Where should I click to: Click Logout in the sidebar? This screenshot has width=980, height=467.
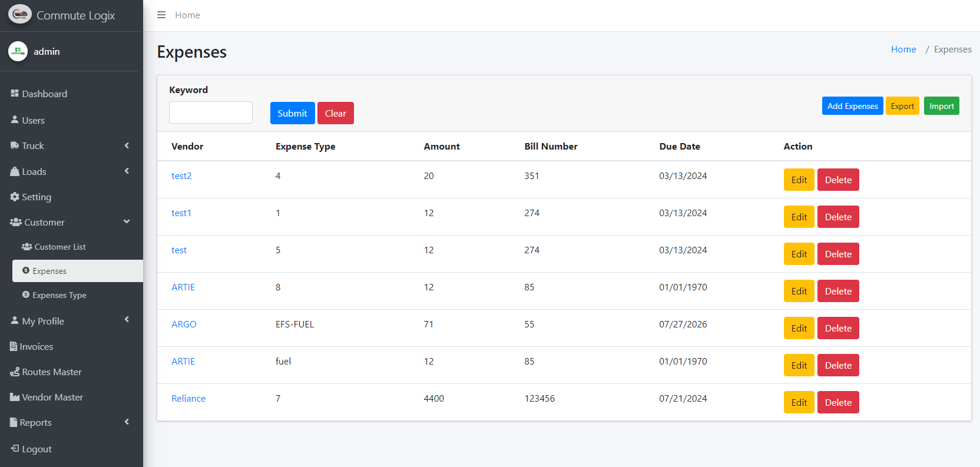(37, 449)
